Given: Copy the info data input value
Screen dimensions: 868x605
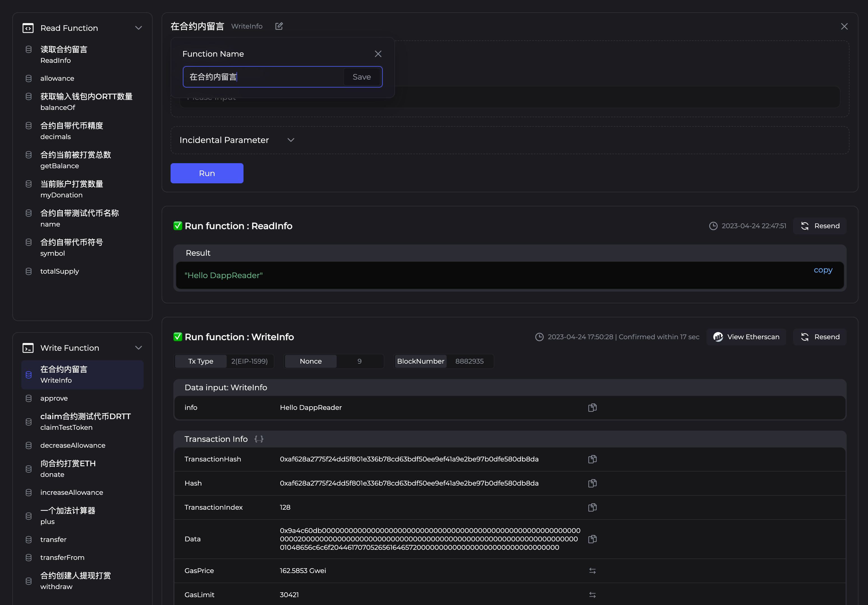Looking at the screenshot, I should [592, 407].
